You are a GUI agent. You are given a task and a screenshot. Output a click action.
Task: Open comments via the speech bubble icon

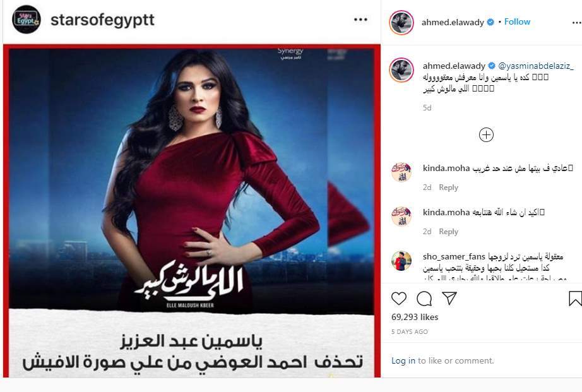pyautogui.click(x=424, y=299)
